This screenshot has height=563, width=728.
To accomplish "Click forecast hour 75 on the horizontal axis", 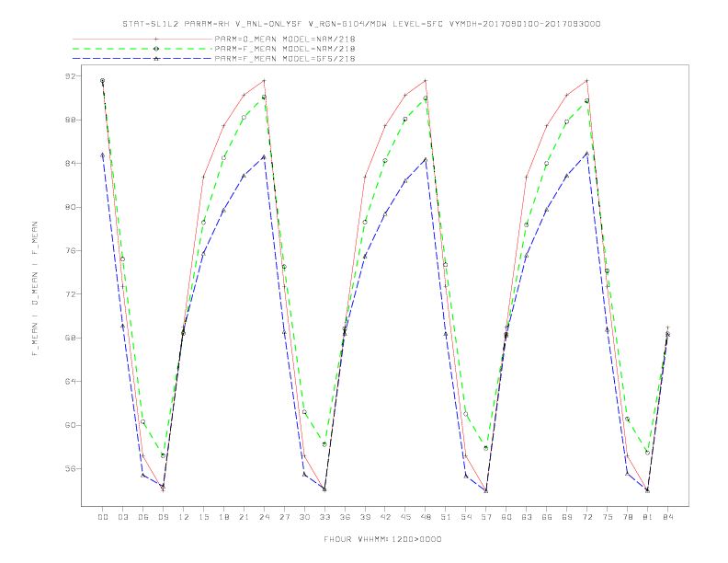I will (608, 517).
